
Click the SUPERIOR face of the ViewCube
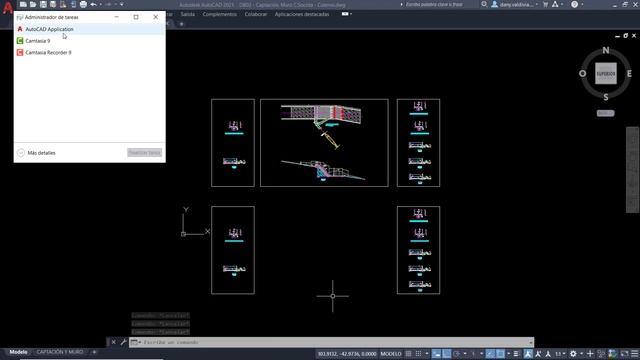pos(606,73)
